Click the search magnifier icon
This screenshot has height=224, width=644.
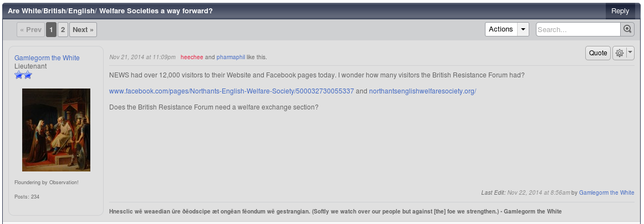pos(627,29)
